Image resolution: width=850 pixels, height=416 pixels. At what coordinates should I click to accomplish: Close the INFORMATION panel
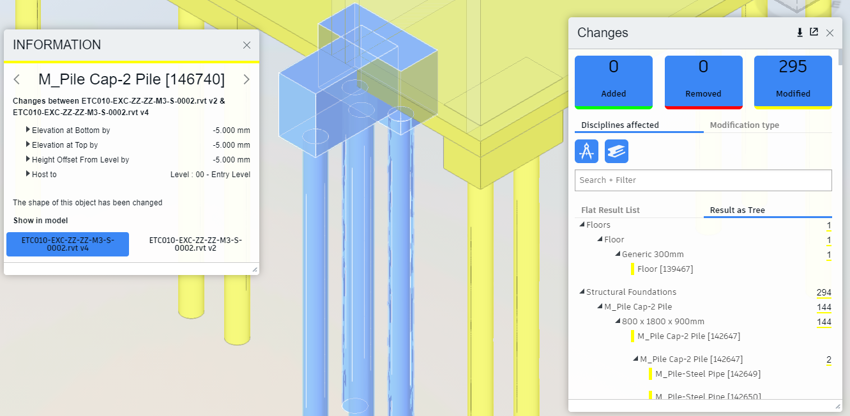pos(247,45)
